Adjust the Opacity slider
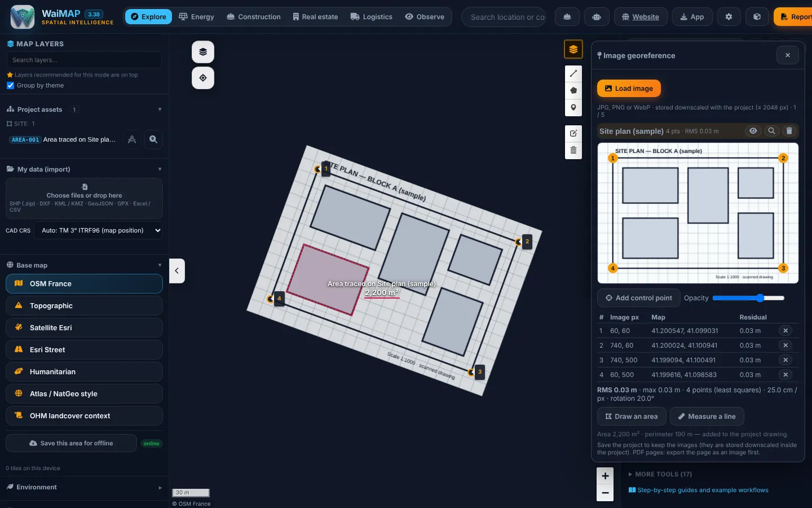Viewport: 812px width, 508px height. pyautogui.click(x=748, y=298)
